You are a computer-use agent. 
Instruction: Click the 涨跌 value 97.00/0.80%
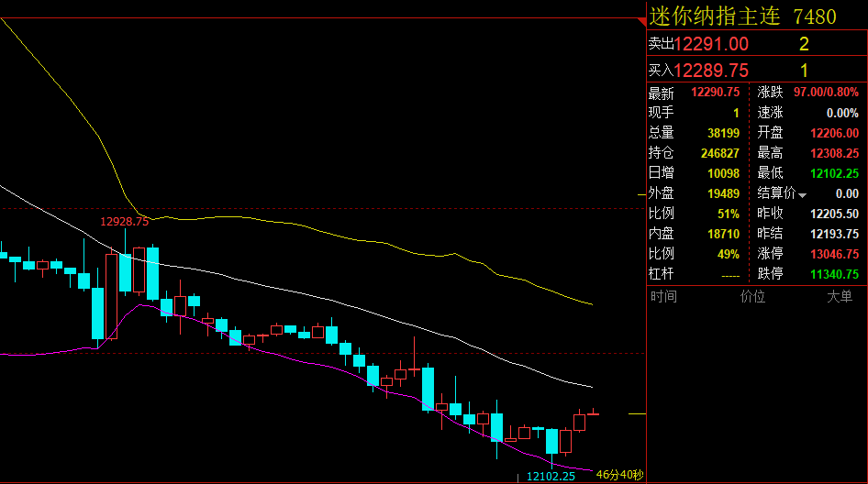(x=826, y=93)
